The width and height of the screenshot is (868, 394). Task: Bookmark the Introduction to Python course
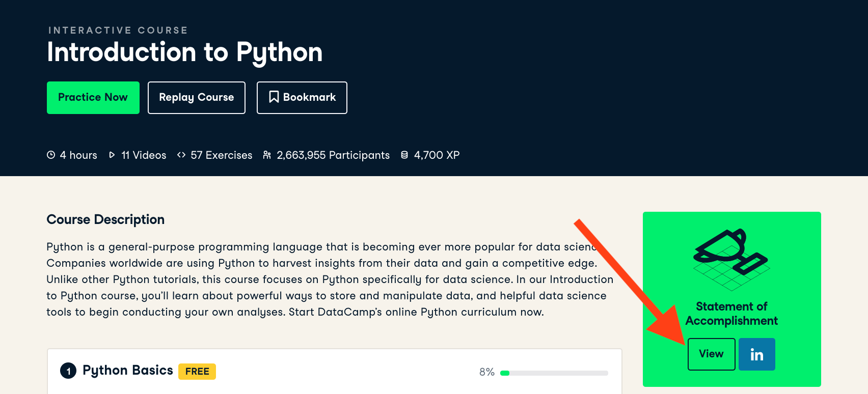(302, 98)
